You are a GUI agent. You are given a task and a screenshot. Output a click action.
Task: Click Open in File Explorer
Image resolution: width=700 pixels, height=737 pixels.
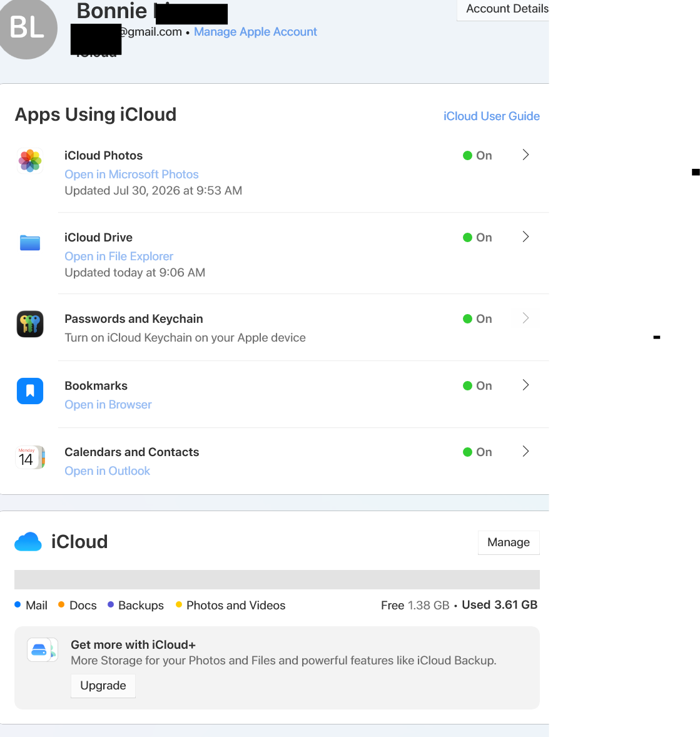point(119,256)
